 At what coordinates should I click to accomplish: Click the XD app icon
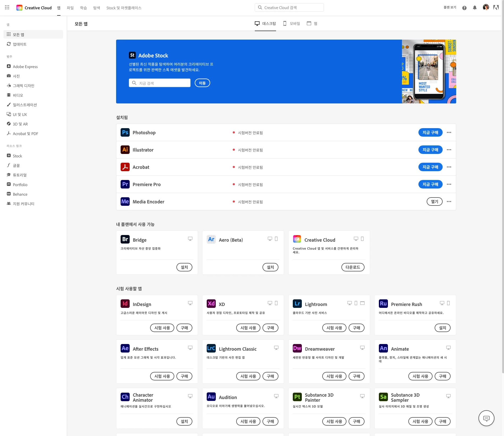(211, 304)
